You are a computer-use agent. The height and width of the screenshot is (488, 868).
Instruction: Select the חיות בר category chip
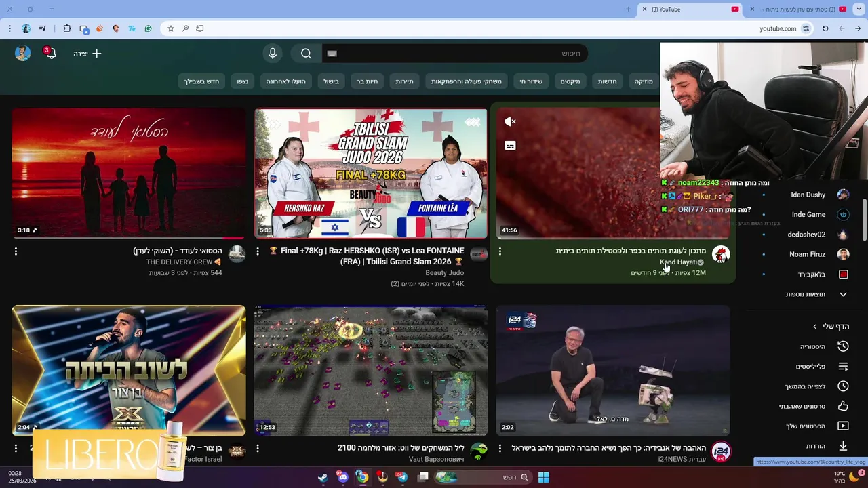point(367,81)
